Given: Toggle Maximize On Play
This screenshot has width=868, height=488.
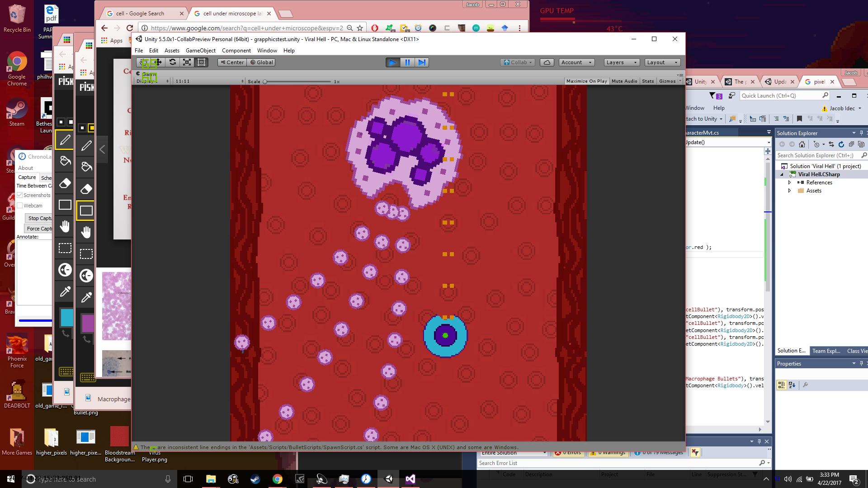Looking at the screenshot, I should point(586,81).
